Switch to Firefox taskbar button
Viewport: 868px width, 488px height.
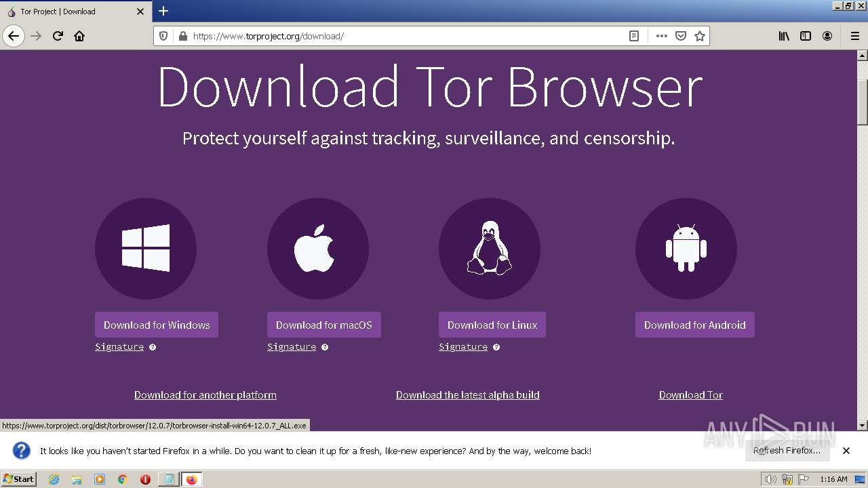(x=191, y=479)
